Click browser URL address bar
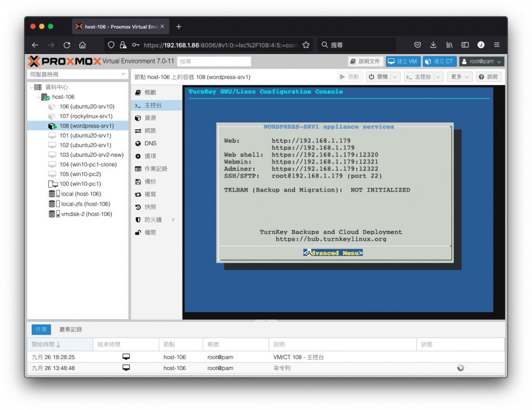 coord(220,45)
